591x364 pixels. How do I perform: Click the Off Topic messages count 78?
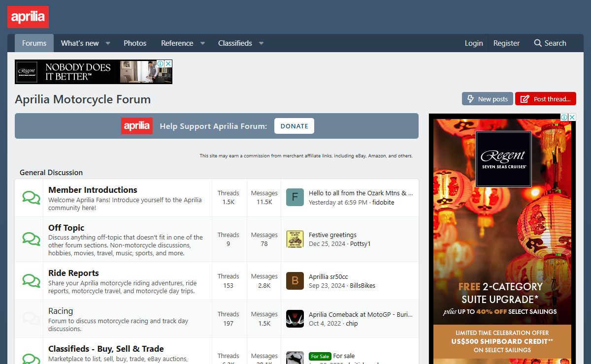pyautogui.click(x=264, y=243)
